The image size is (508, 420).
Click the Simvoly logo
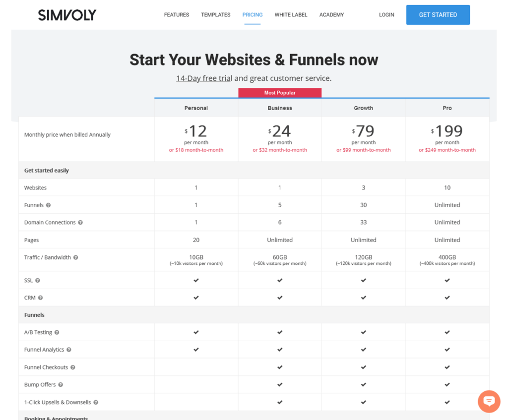point(67,15)
